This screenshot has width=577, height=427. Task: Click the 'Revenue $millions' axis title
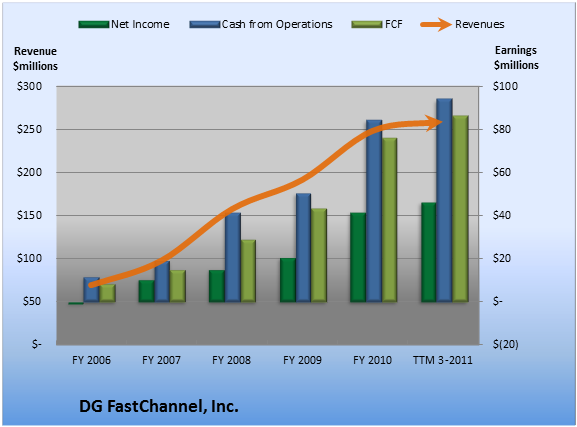coord(35,59)
